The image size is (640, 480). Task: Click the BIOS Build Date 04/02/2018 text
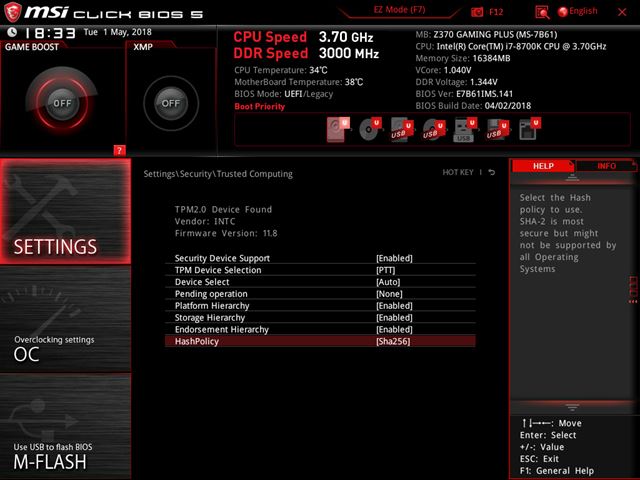473,106
